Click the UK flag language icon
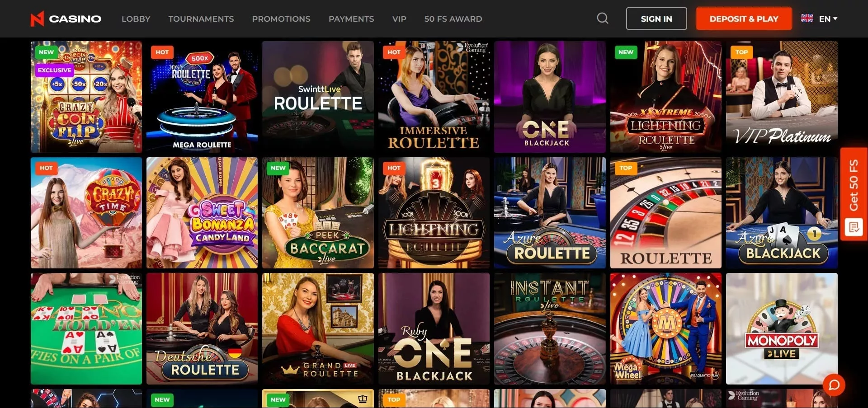 (807, 19)
